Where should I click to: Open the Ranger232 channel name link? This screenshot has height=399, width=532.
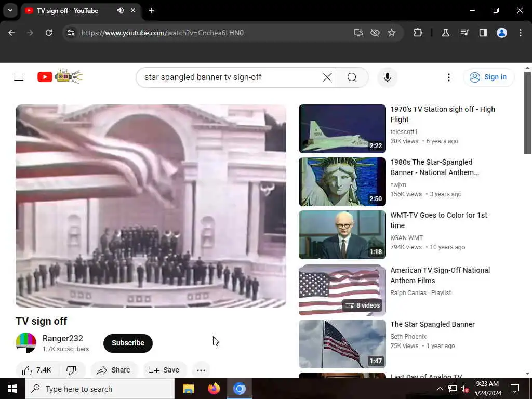[x=63, y=338]
